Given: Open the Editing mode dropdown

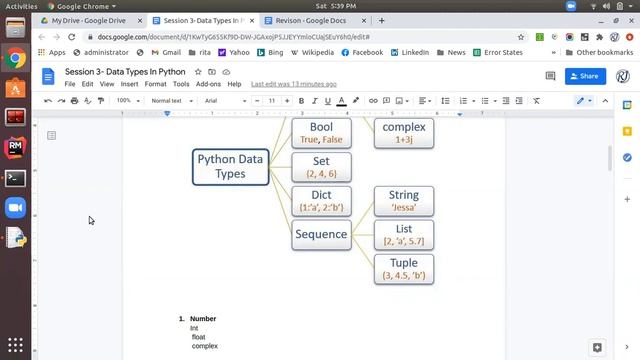Looking at the screenshot, I should click(584, 101).
